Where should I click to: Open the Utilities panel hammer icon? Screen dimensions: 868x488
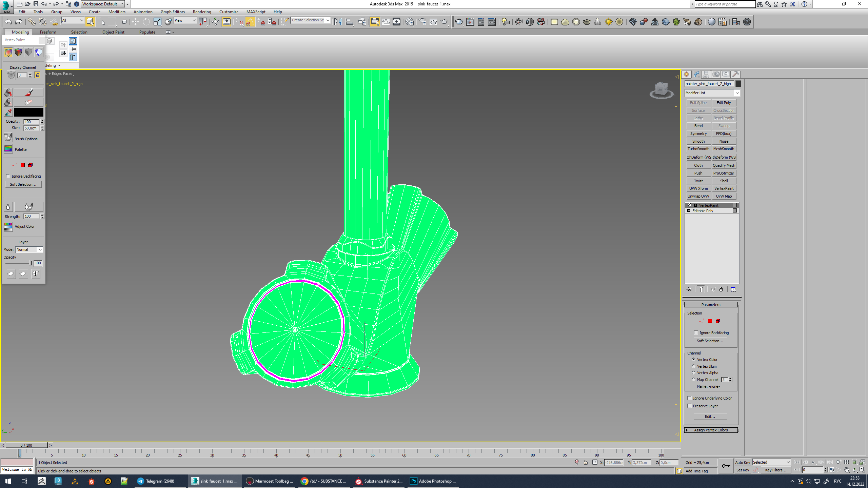click(x=735, y=74)
